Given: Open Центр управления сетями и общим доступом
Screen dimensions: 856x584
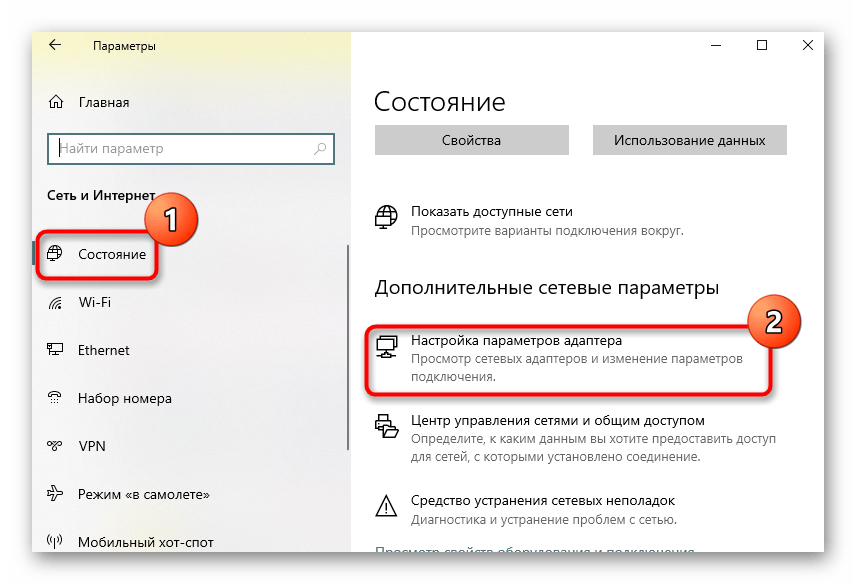Looking at the screenshot, I should [557, 421].
